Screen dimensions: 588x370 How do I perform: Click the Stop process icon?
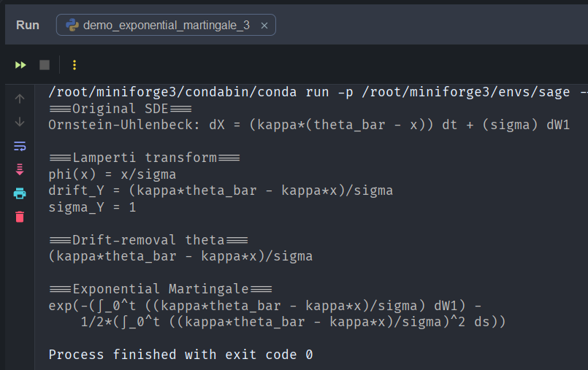[x=45, y=65]
